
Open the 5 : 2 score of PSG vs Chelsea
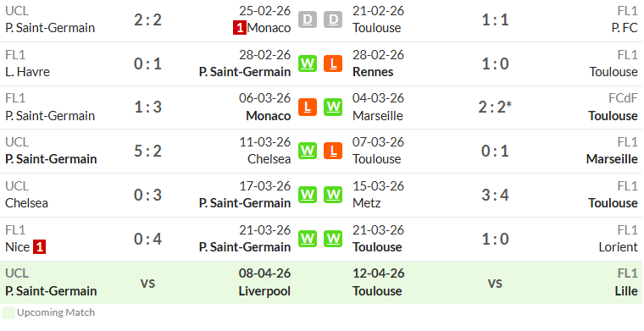pyautogui.click(x=147, y=151)
